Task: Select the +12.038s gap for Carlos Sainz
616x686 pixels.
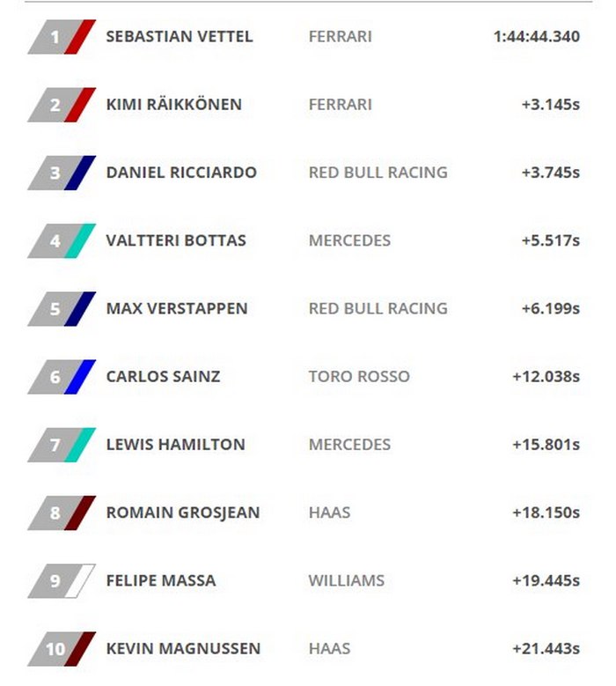Action: pos(546,376)
